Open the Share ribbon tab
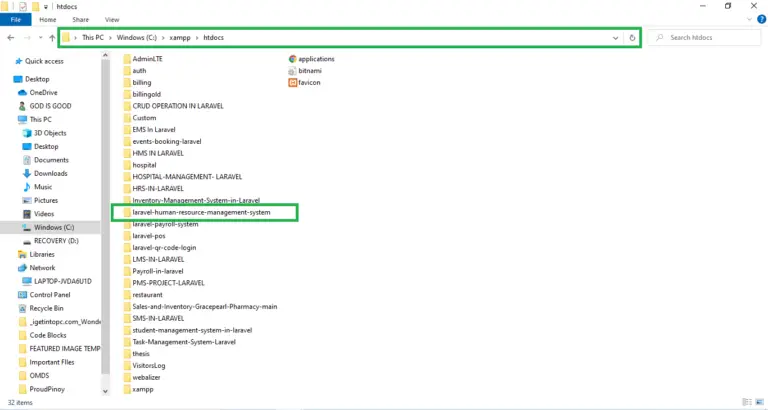768x410 pixels. [x=80, y=20]
